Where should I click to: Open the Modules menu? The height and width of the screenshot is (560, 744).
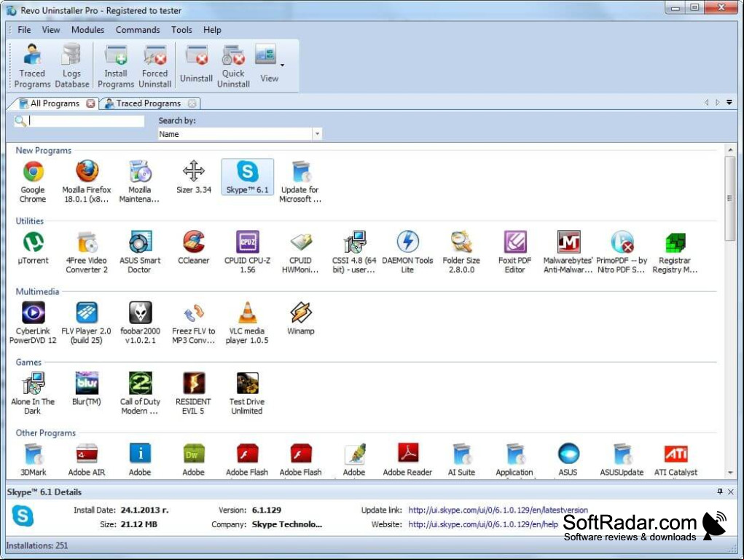coord(87,30)
